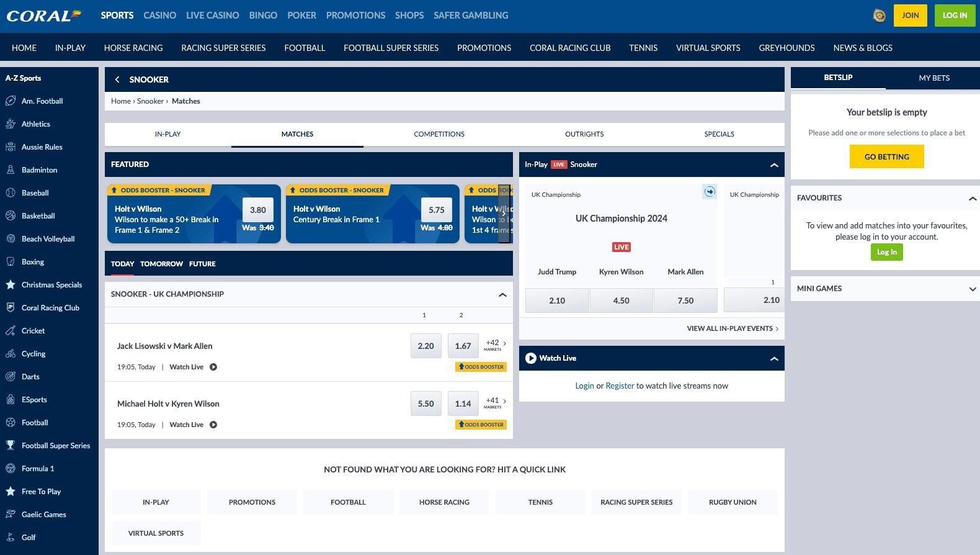Open +41 markets for Holt v Wilson
The image size is (980, 555).
pyautogui.click(x=496, y=402)
